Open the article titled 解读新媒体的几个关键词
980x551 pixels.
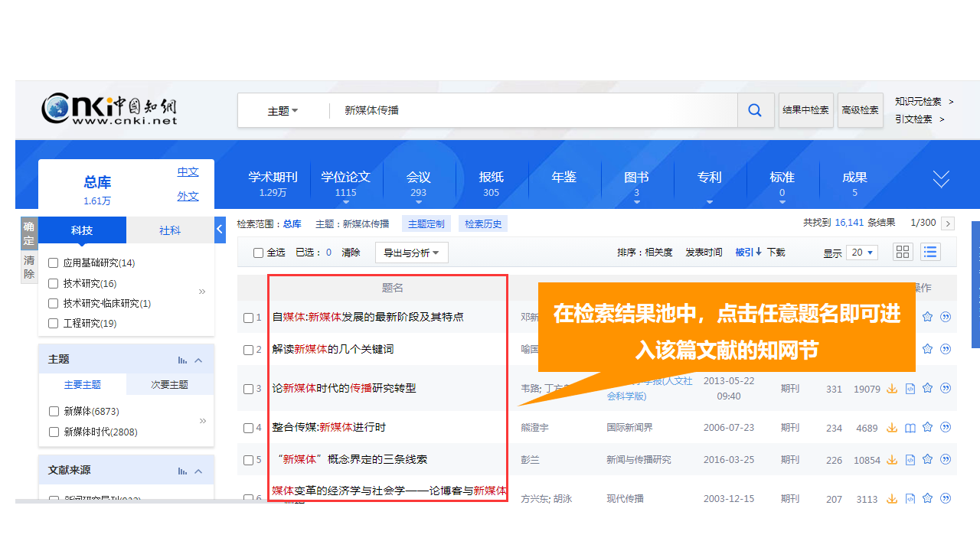332,349
